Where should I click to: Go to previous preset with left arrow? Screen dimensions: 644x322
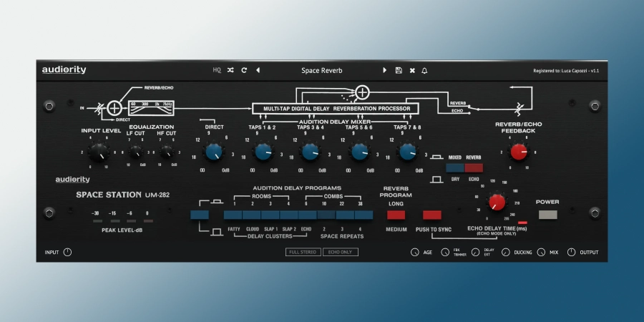tap(258, 70)
